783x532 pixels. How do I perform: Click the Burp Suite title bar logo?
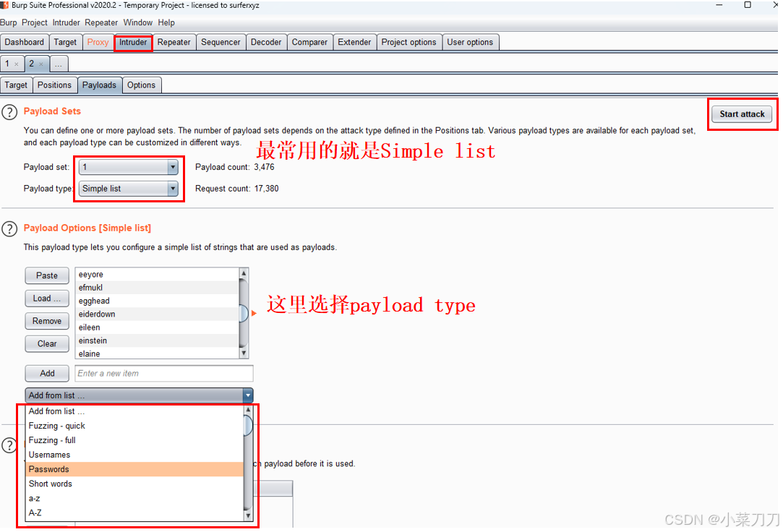4,5
